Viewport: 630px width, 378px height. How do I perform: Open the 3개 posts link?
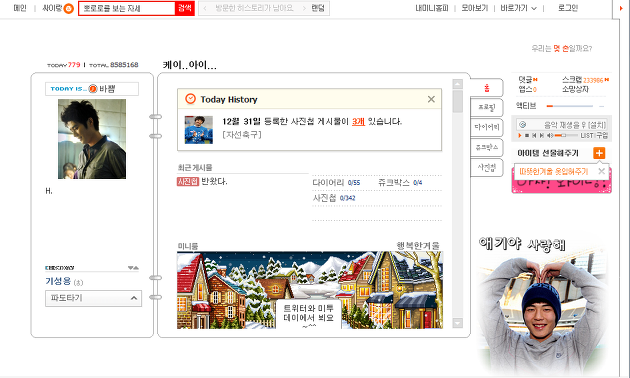[358, 121]
